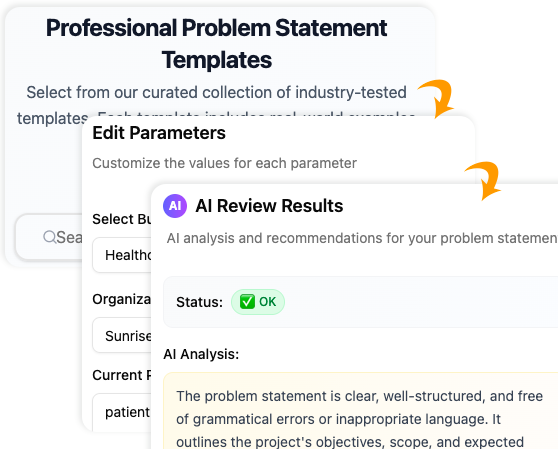558x449 pixels.
Task: Click the Edit Parameters heading
Action: (x=159, y=133)
